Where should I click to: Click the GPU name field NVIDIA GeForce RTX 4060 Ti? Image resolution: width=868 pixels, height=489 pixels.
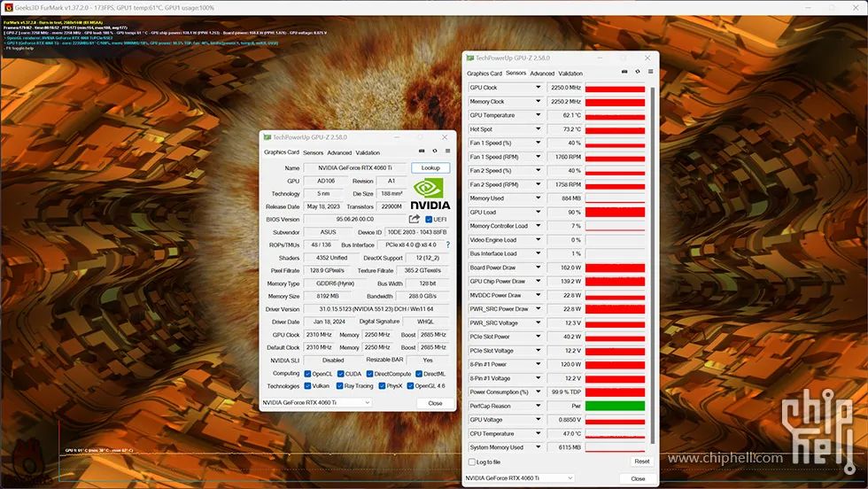pyautogui.click(x=355, y=167)
